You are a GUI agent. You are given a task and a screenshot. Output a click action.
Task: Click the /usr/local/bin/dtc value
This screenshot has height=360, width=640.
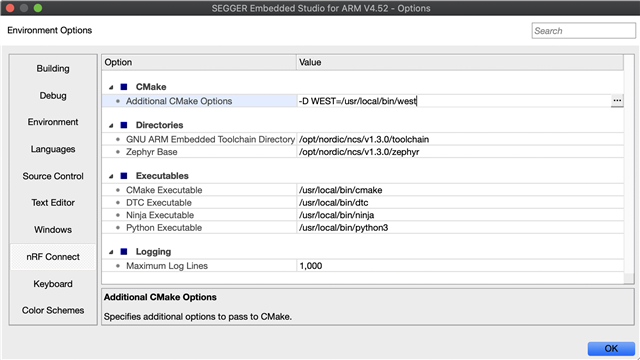[333, 202]
